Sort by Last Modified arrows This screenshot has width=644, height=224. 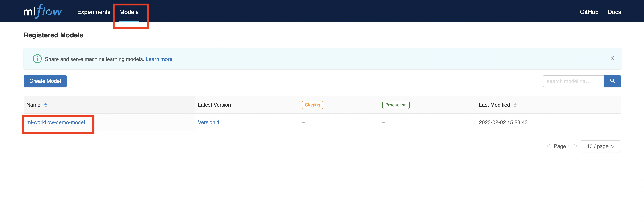[x=515, y=105]
